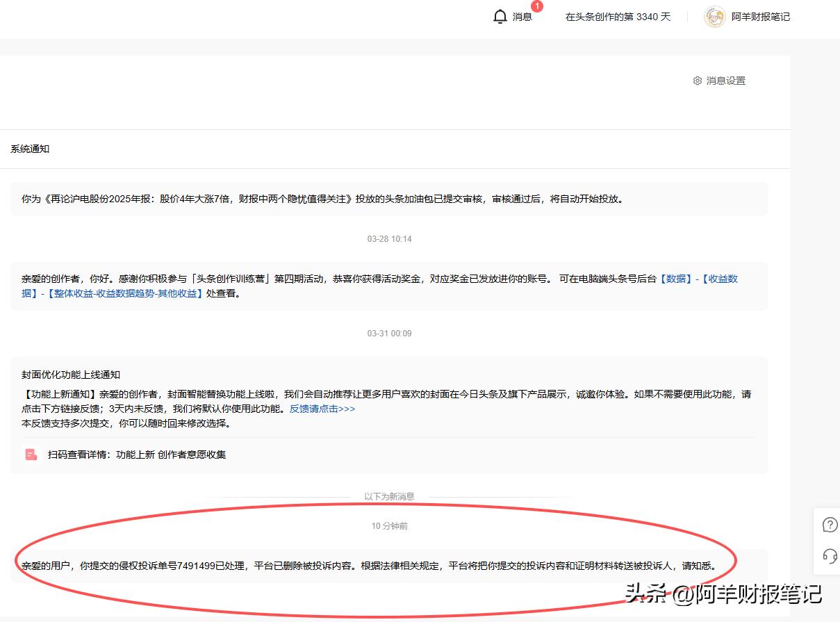Click the 阿羊财报笔记 profile avatar
The height and width of the screenshot is (622, 840).
click(714, 16)
